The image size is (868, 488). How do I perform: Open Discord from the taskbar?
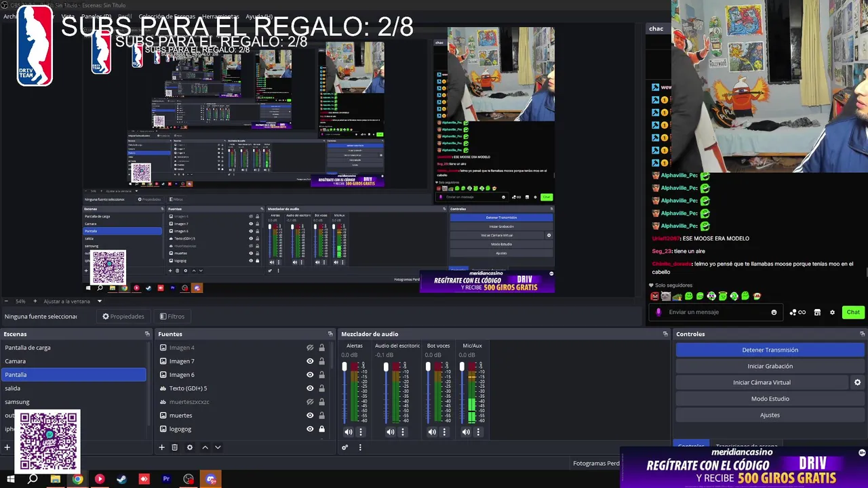[x=211, y=479]
